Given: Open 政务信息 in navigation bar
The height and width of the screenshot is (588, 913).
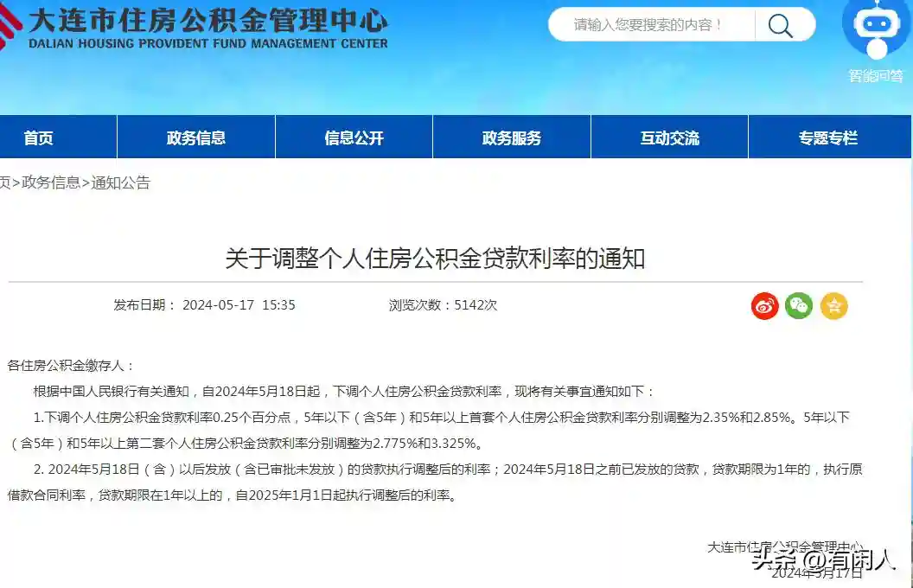Looking at the screenshot, I should point(196,137).
